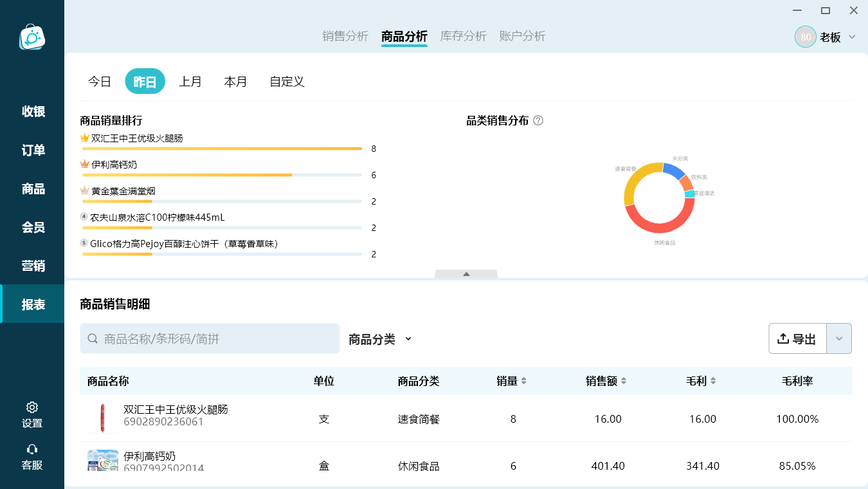The height and width of the screenshot is (489, 868).
Task: Click 毛利率 column header
Action: coord(797,381)
